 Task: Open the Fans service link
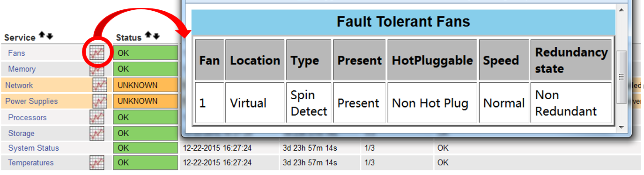(16, 53)
